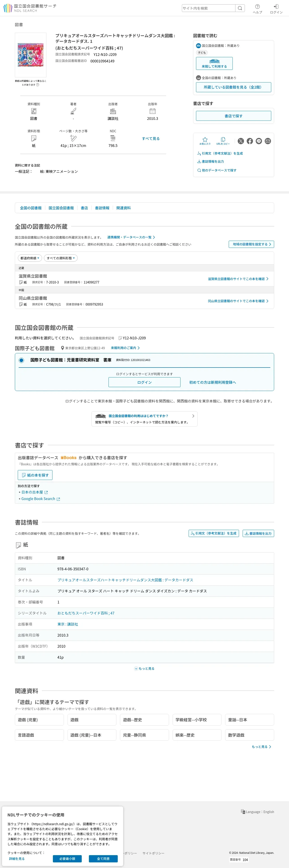Screen dimensions: 289x868
Task: Open 所蔵している図書館を見る（全2館）
Action: (x=233, y=87)
